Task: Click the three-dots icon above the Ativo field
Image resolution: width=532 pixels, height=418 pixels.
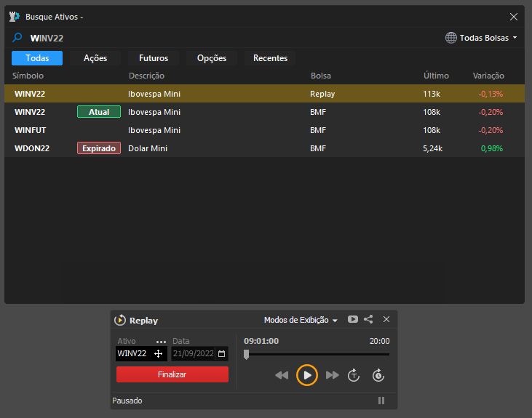Action: [x=161, y=342]
